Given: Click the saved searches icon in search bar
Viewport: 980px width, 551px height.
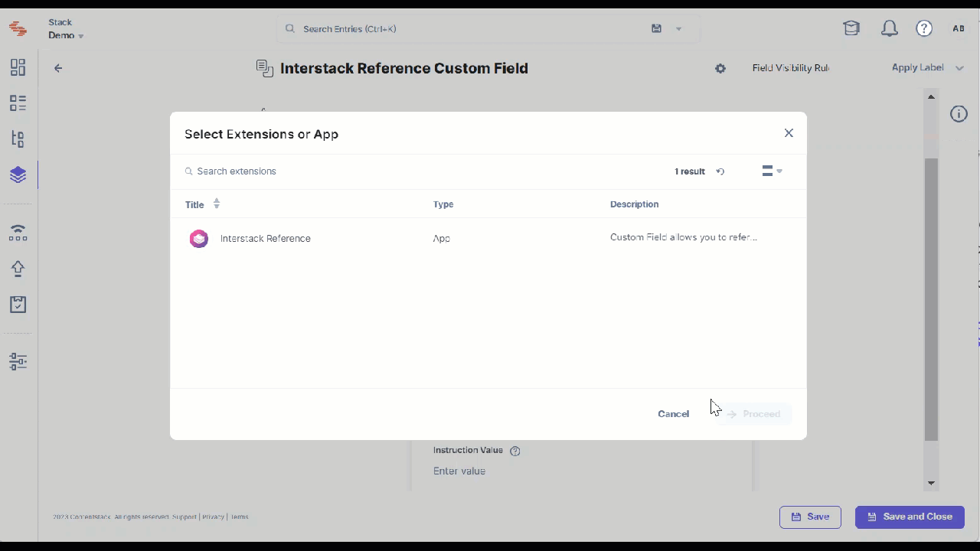Looking at the screenshot, I should click(x=656, y=28).
